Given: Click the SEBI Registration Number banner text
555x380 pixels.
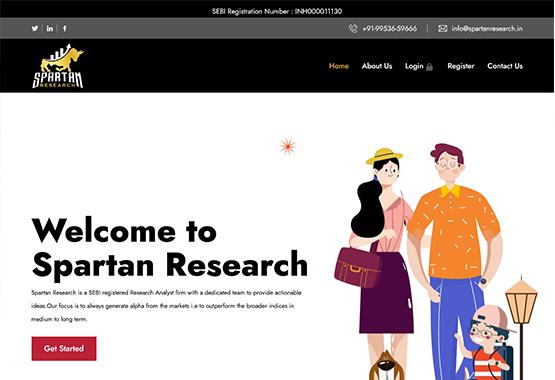Looking at the screenshot, I should [x=277, y=11].
